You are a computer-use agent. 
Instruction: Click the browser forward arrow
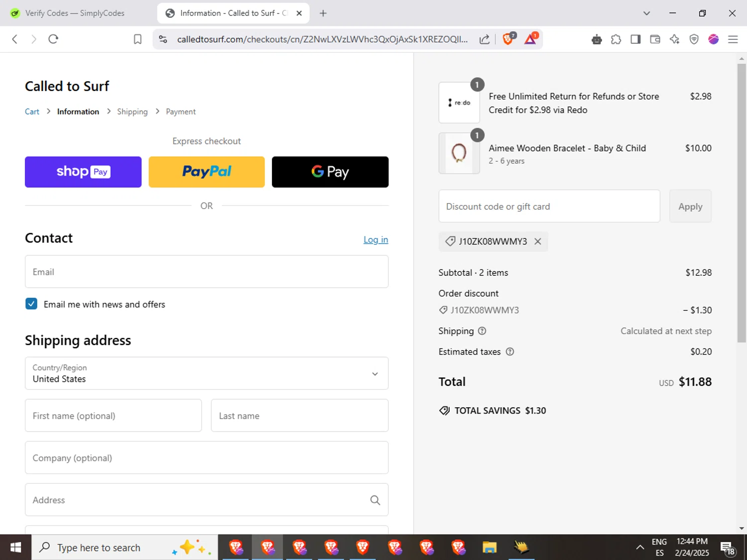coord(34,39)
